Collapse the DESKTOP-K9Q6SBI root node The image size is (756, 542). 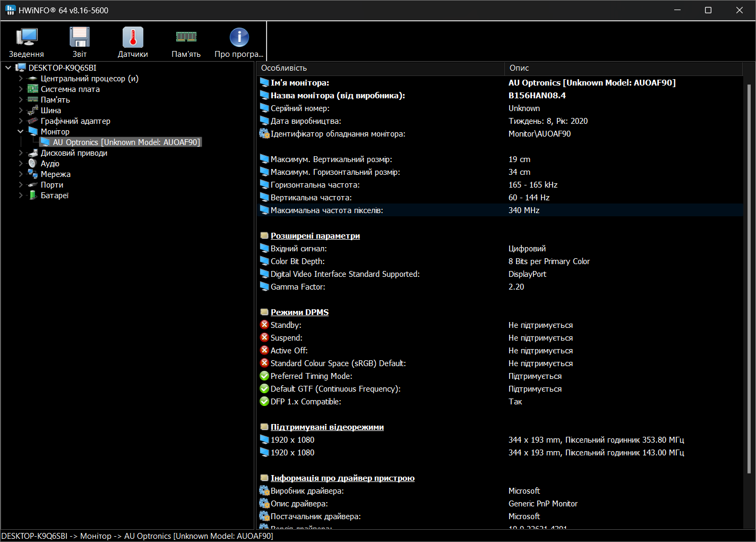(8, 68)
